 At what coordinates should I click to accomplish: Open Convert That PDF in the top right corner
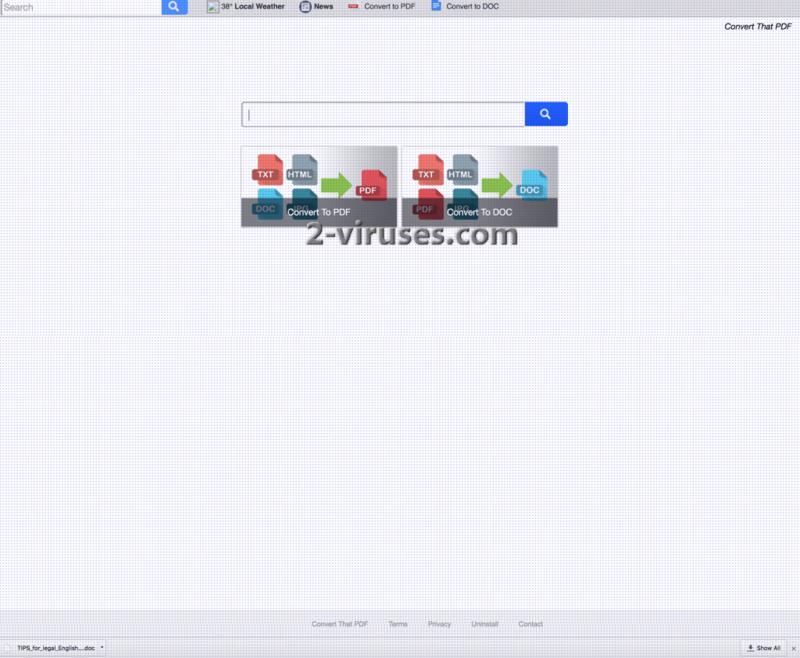pyautogui.click(x=757, y=27)
